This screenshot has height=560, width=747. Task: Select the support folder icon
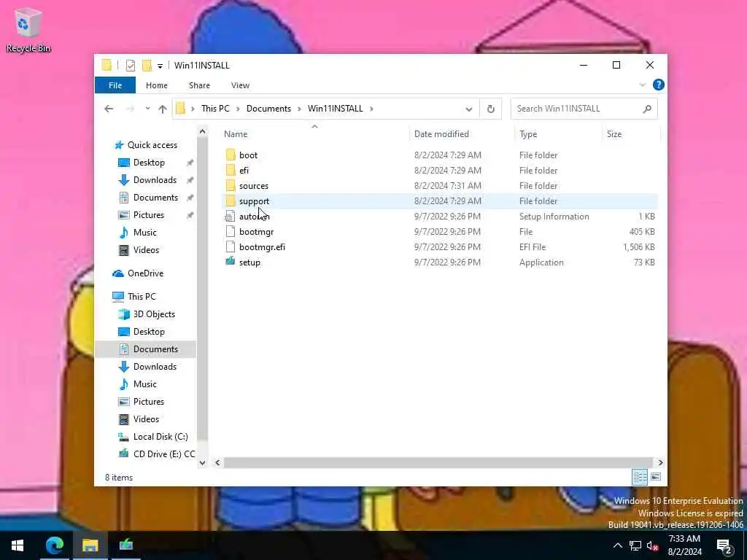click(231, 201)
